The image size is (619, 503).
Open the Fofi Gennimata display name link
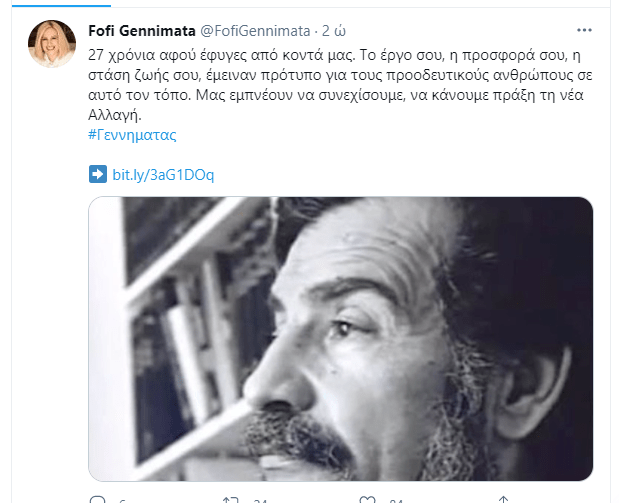click(142, 31)
